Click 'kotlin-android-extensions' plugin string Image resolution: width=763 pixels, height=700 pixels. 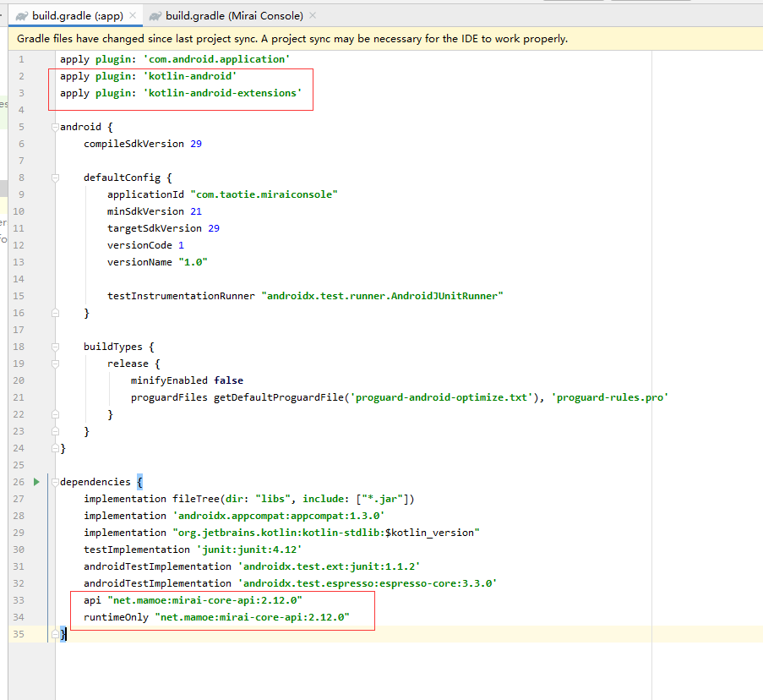pyautogui.click(x=222, y=93)
